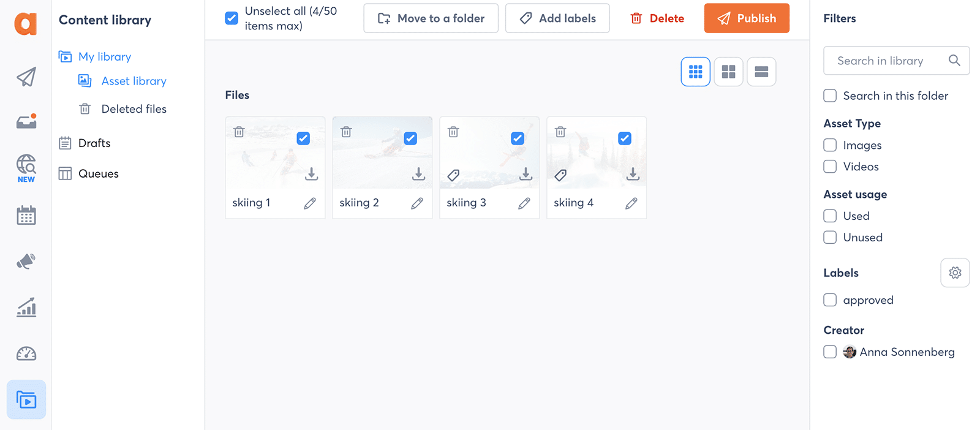
Task: Click the download icon on skiing 1
Action: [311, 174]
